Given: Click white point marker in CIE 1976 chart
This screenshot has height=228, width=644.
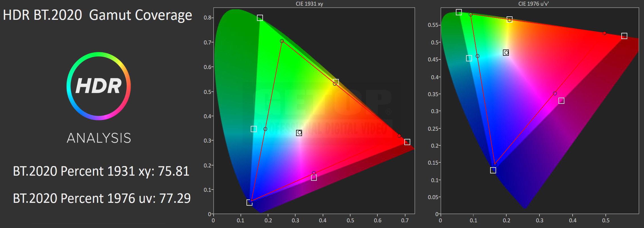Looking at the screenshot, I should 506,53.
